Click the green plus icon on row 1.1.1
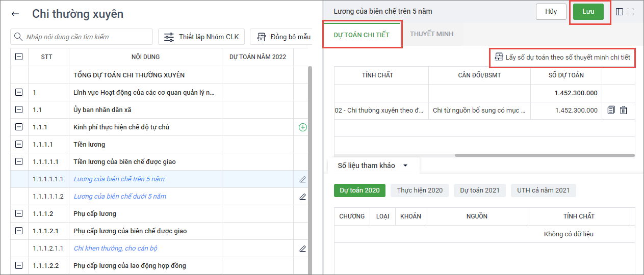This screenshot has width=644, height=275. tap(302, 127)
